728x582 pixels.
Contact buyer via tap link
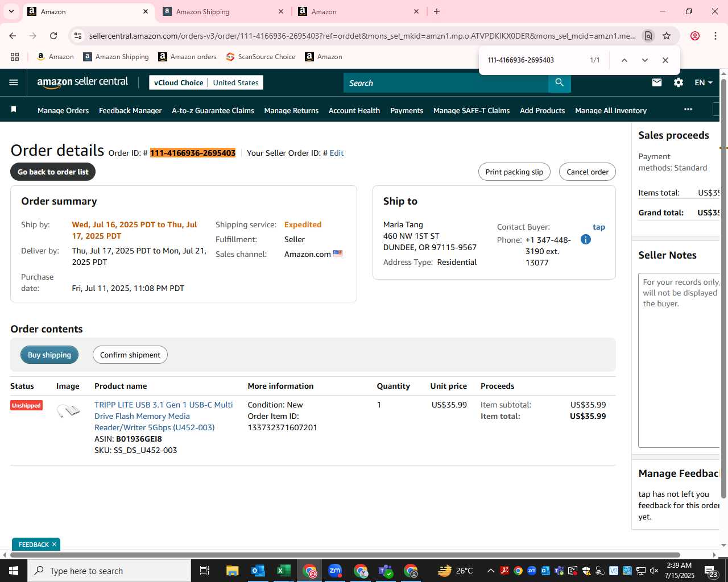[599, 227]
